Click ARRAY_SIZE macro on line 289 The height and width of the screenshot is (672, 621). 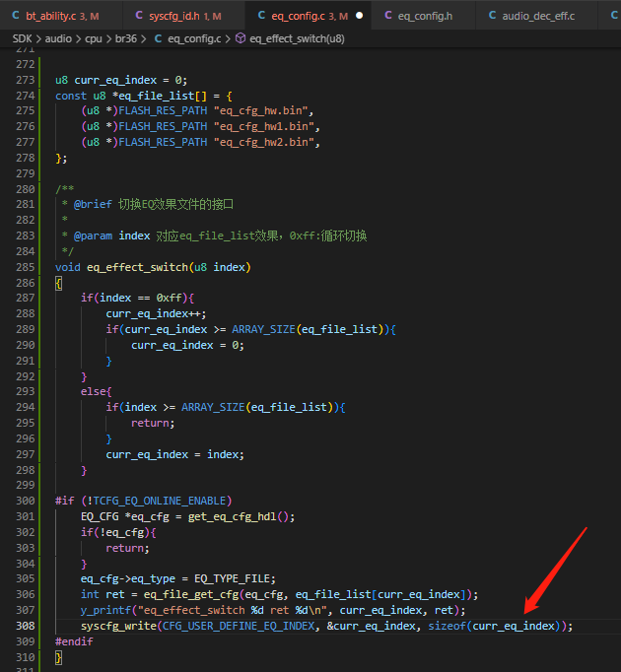click(x=263, y=329)
